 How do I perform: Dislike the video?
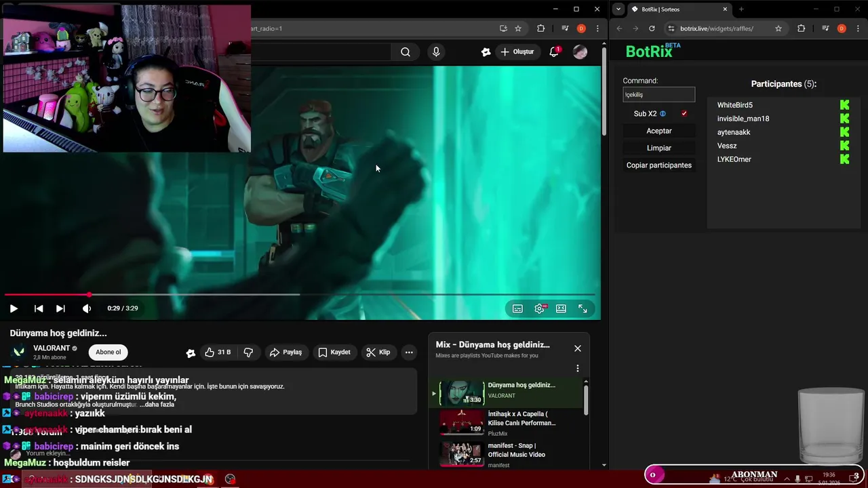pos(249,352)
